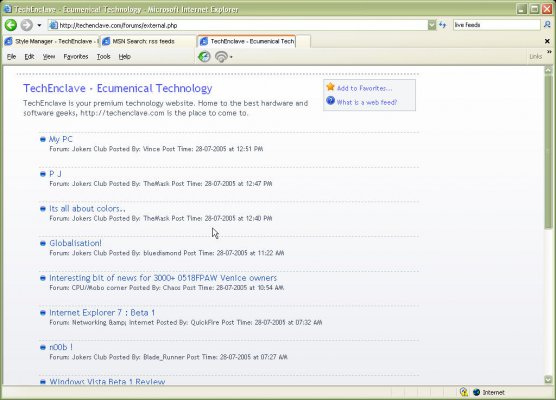This screenshot has width=556, height=400.
Task: Open the Edit menu
Action: (x=29, y=57)
